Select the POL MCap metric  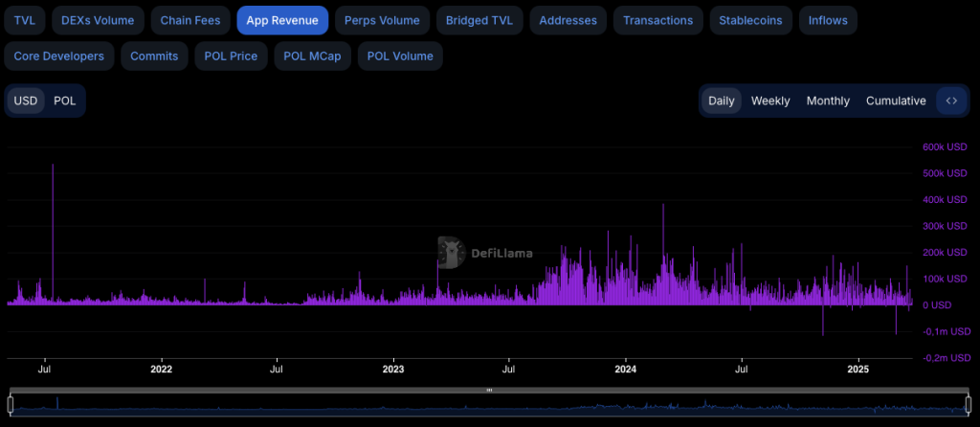pyautogui.click(x=313, y=56)
